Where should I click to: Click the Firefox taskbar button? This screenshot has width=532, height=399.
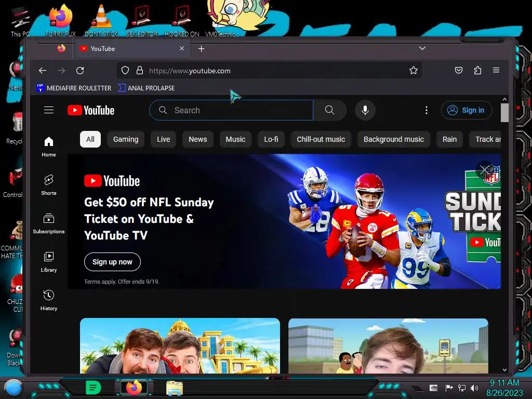(134, 388)
